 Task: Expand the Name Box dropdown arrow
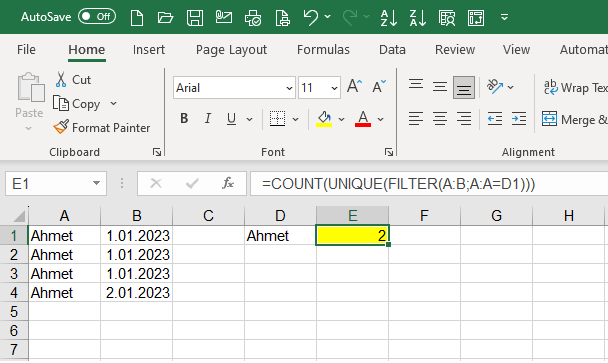click(x=96, y=183)
